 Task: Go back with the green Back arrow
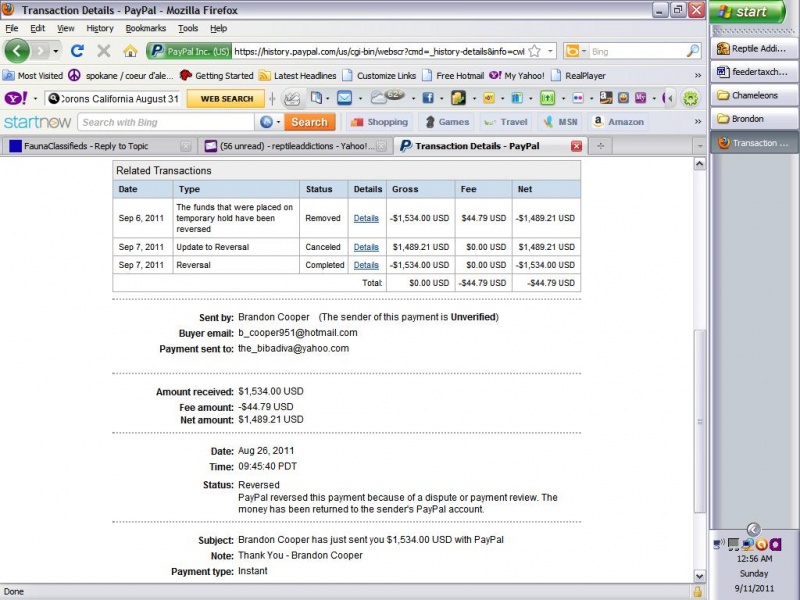(17, 51)
